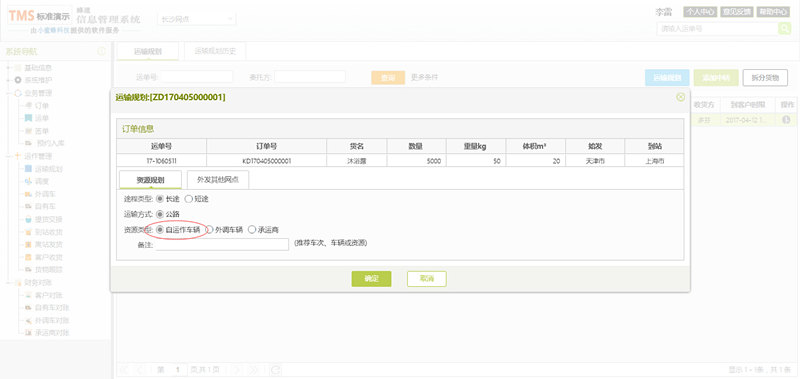
Task: Click the 业务管理 icon in sidebar
Action: (18, 93)
